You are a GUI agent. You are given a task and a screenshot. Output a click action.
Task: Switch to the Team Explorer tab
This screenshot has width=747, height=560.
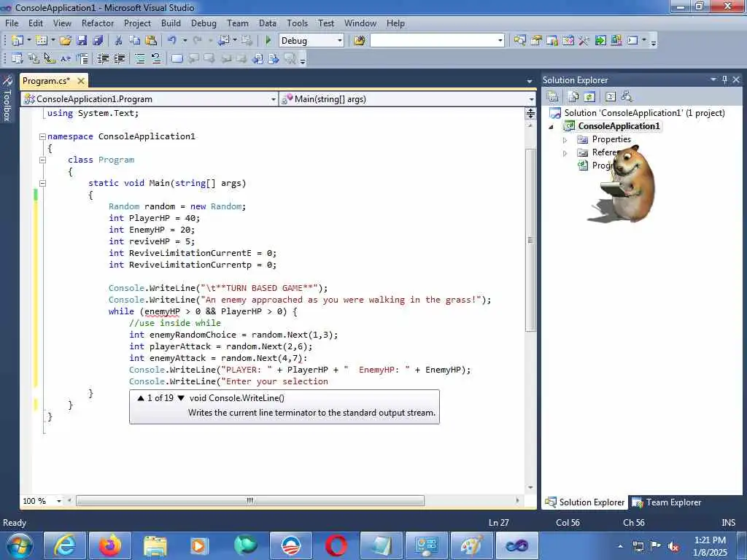667,502
